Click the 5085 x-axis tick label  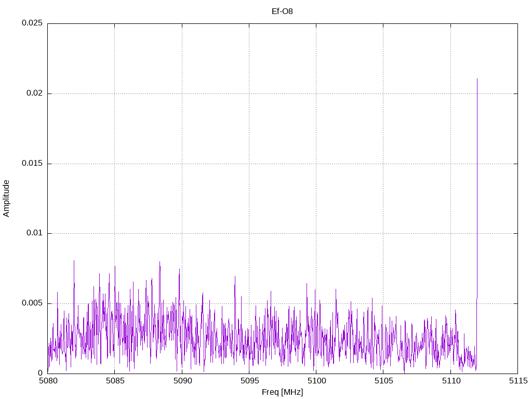tap(115, 381)
